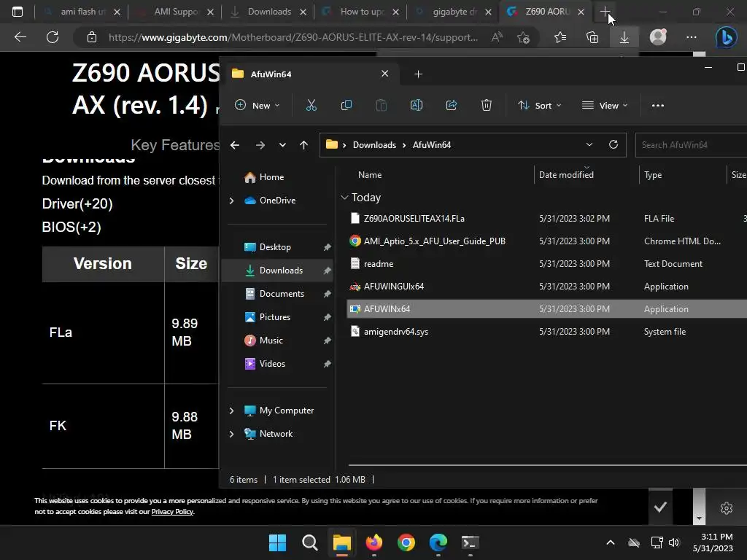
Task: Select the Z690AORUSELITEAX14.FLa file
Action: [x=414, y=219]
